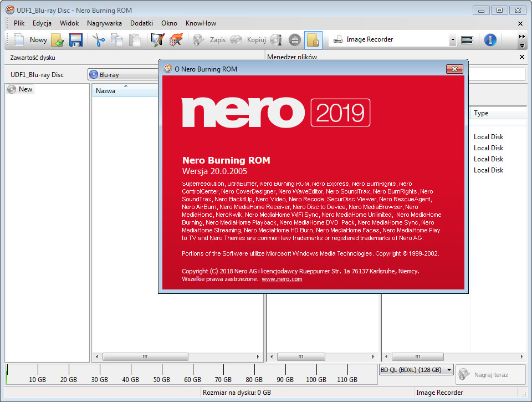Click the 50 GB mark on capacity bar

[x=161, y=379]
